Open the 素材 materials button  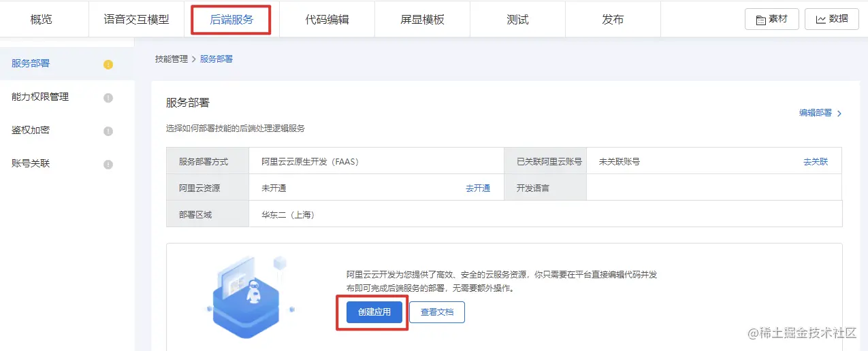click(x=772, y=19)
